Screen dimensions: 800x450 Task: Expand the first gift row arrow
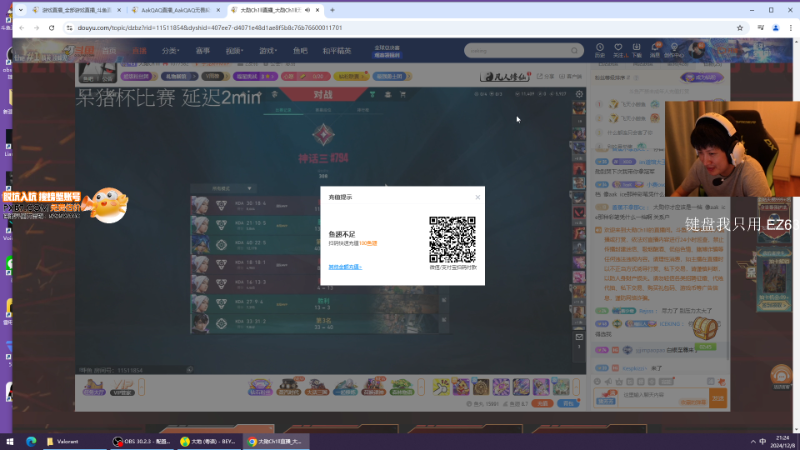[x=421, y=387]
